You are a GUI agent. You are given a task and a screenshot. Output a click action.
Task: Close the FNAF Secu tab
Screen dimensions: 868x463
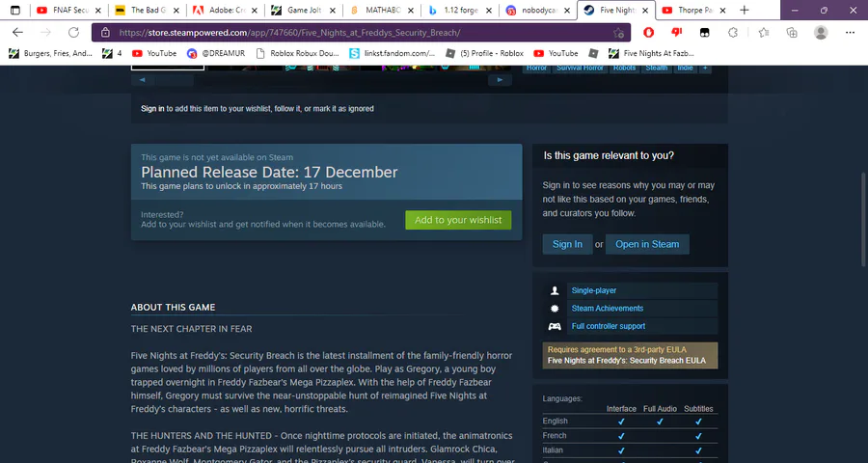coord(98,11)
